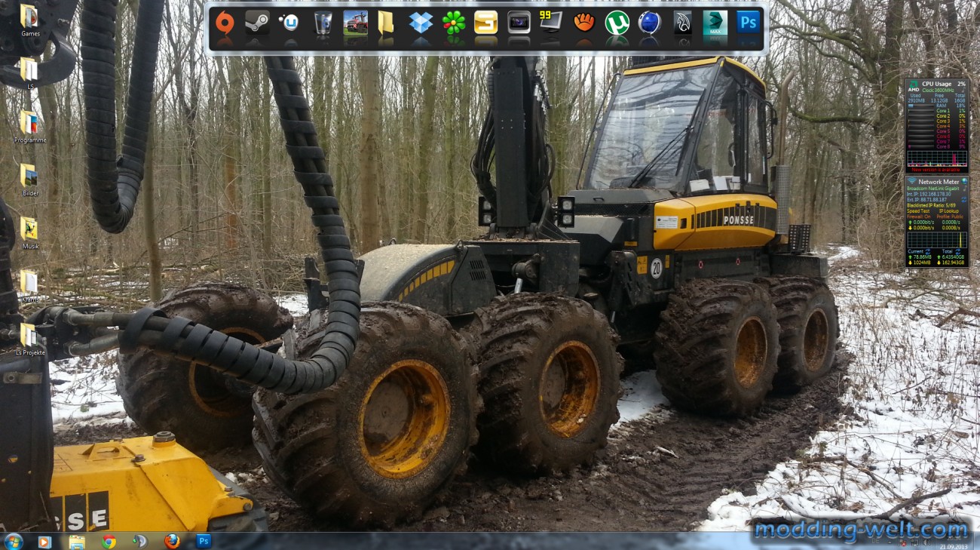Screen dimensions: 980x550
Task: Open the blue globe dock icon
Action: coord(649,23)
